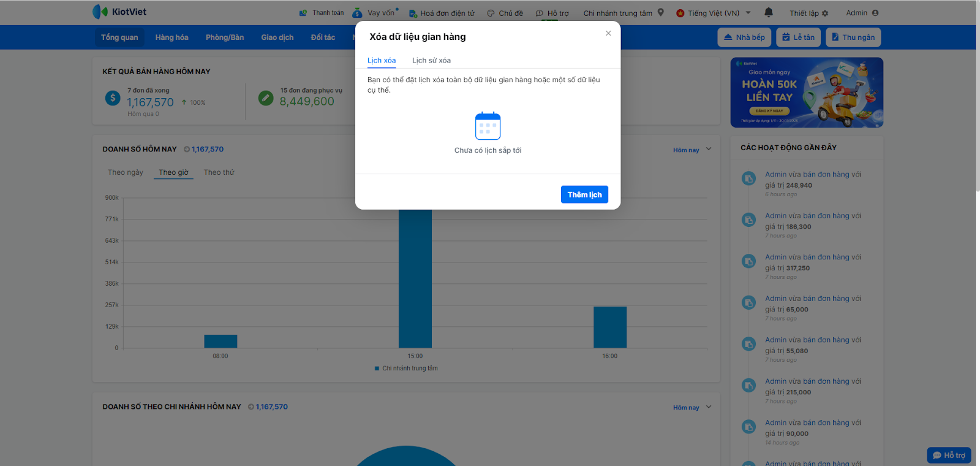Click the green pencil serving-orders icon
This screenshot has width=980, height=466.
(x=266, y=97)
